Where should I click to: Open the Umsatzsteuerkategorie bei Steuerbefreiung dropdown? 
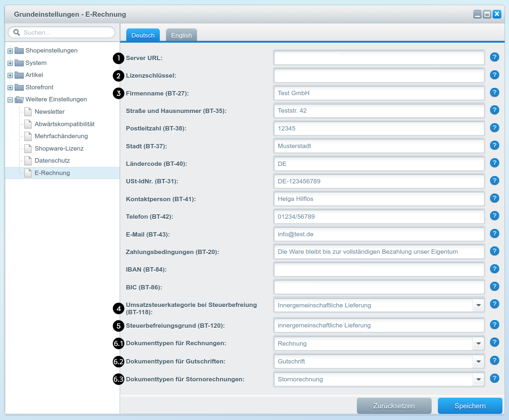click(478, 305)
